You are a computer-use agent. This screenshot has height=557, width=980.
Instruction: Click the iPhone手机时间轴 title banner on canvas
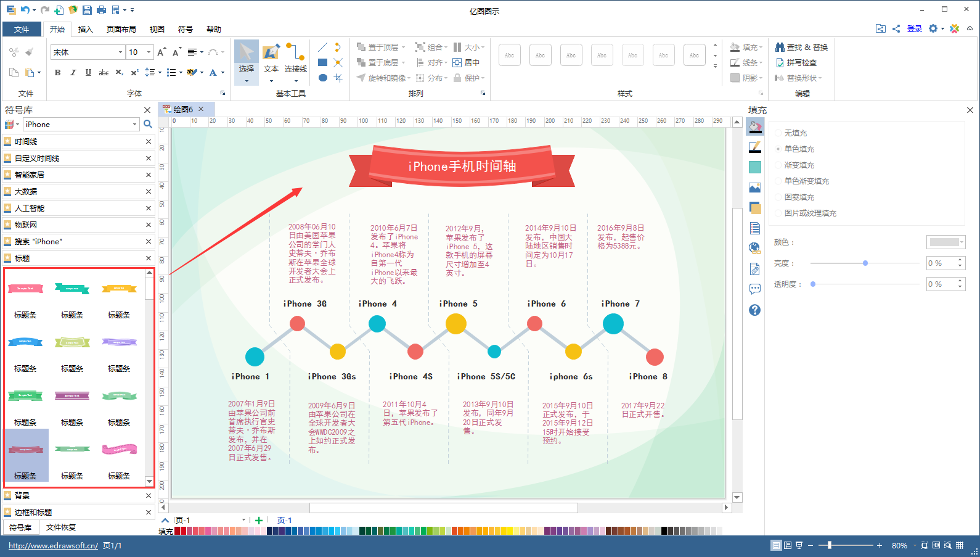click(x=462, y=166)
